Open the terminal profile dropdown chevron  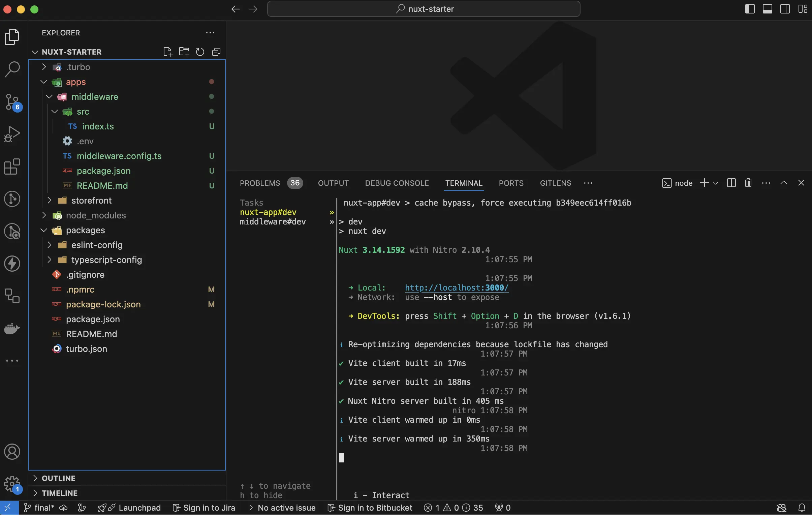716,183
